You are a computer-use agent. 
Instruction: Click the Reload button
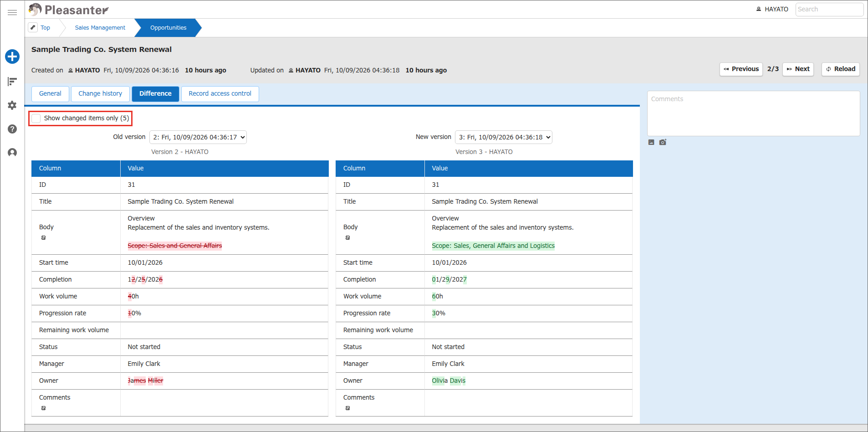[x=841, y=69]
